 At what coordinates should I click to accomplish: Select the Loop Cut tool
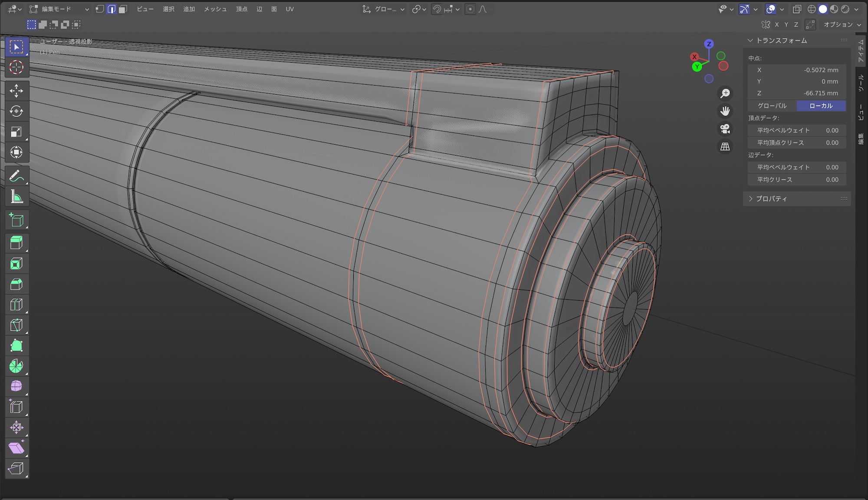point(16,305)
